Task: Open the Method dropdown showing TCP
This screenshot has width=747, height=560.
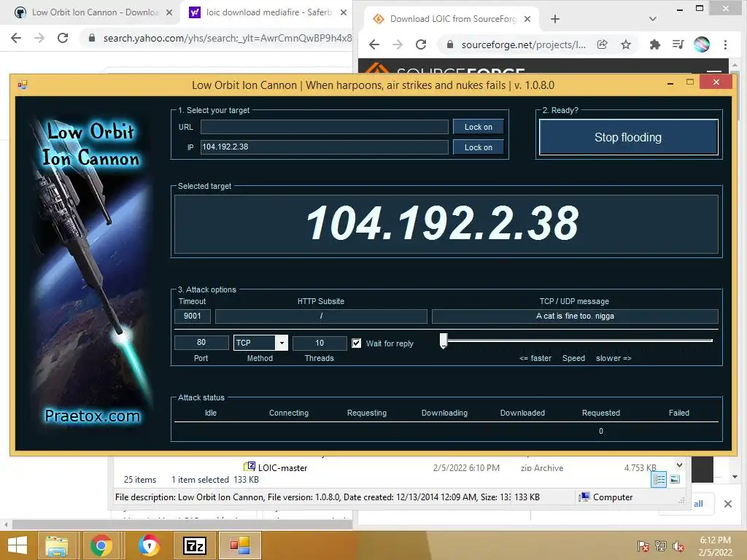Action: 282,343
